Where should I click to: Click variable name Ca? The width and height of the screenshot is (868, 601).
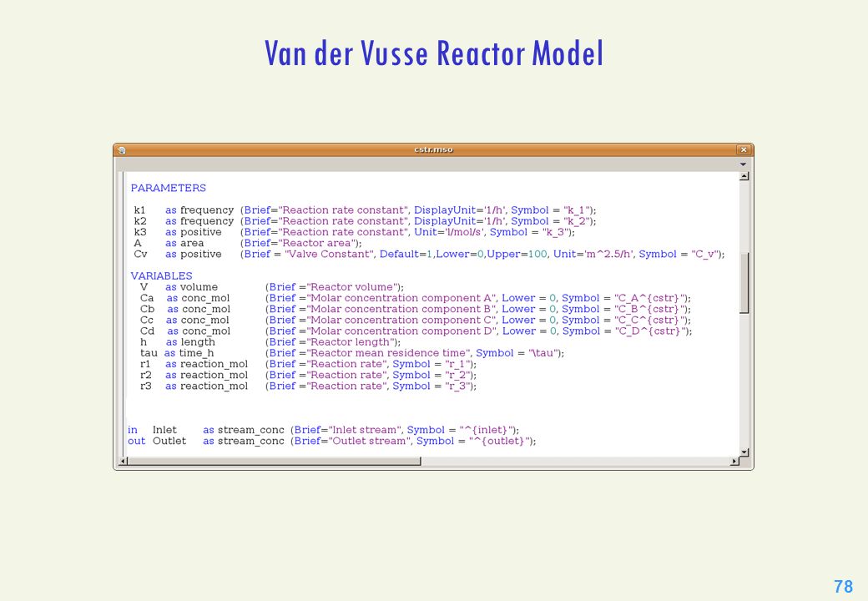pyautogui.click(x=147, y=298)
